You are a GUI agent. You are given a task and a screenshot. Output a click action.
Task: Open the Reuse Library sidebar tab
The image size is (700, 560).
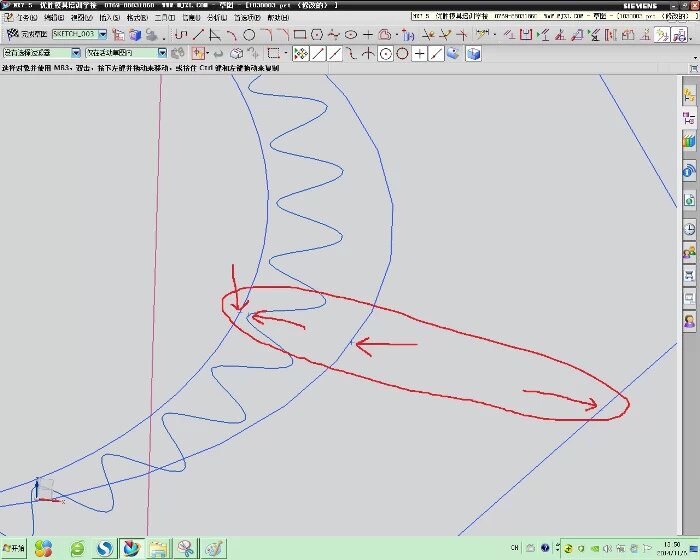click(689, 142)
